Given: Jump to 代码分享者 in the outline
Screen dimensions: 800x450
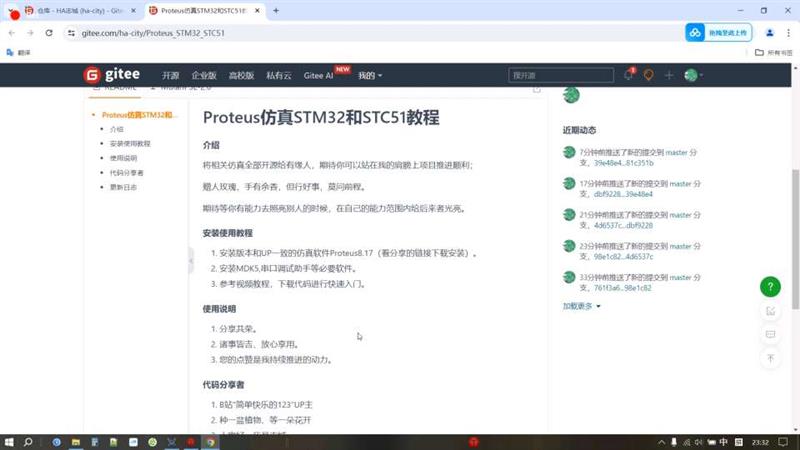Looking at the screenshot, I should tap(127, 172).
